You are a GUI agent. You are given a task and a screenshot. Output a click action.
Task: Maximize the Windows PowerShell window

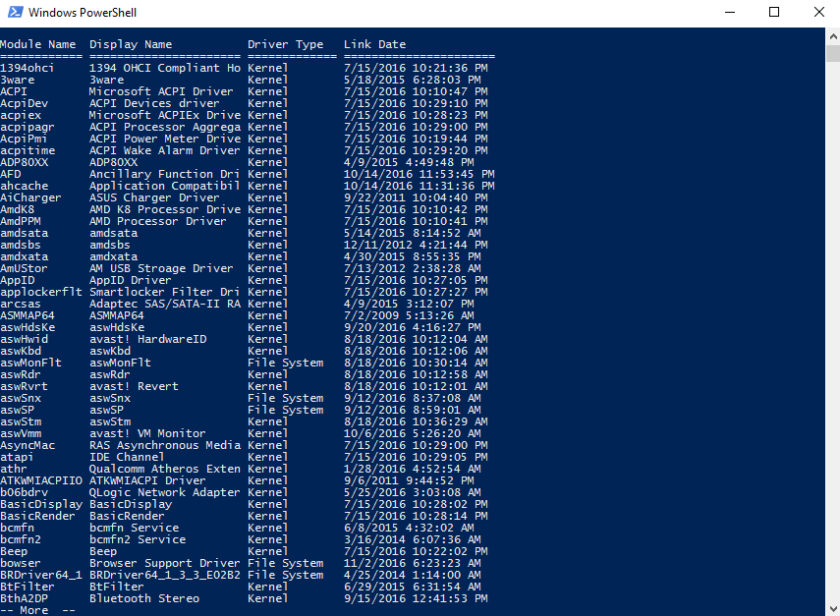pos(774,13)
